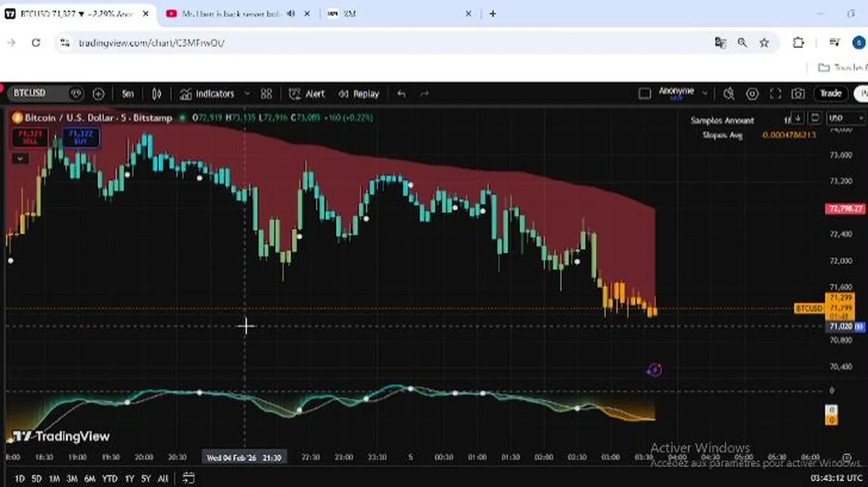
Task: Select the 1M date range
Action: tap(54, 478)
